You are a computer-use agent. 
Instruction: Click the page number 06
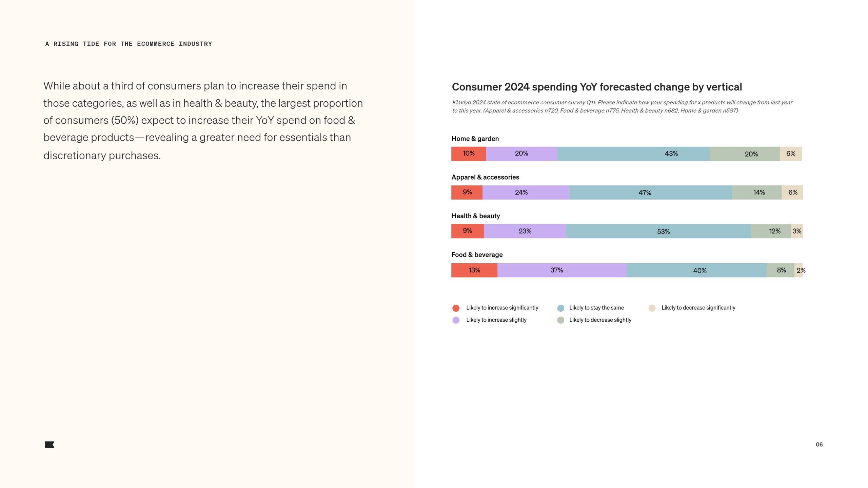click(819, 444)
